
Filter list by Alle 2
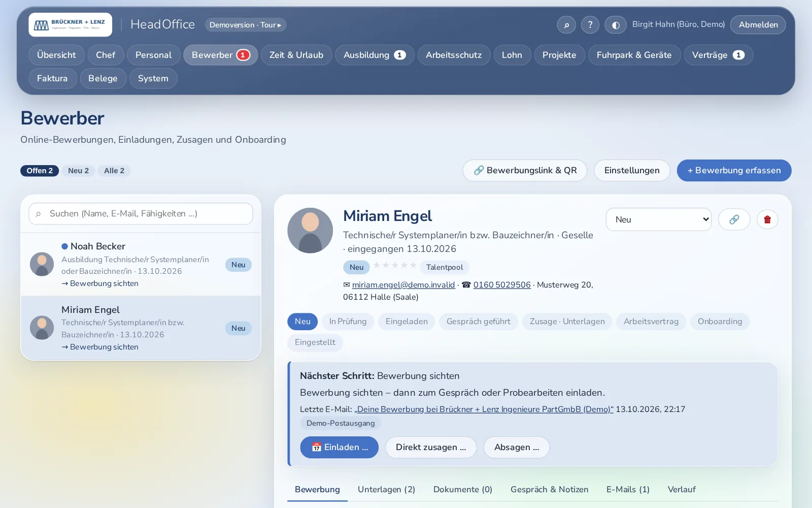[x=114, y=171]
